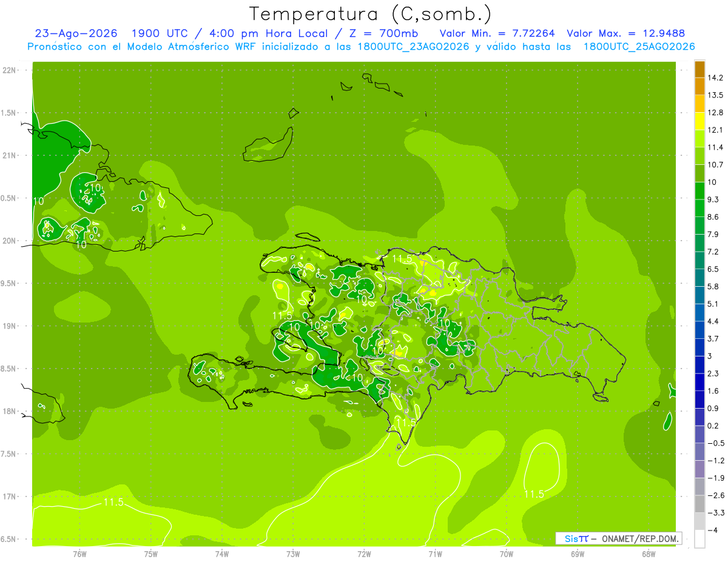728x562 pixels.
Task: Click the '1.6' colorbar label
Action: (713, 391)
